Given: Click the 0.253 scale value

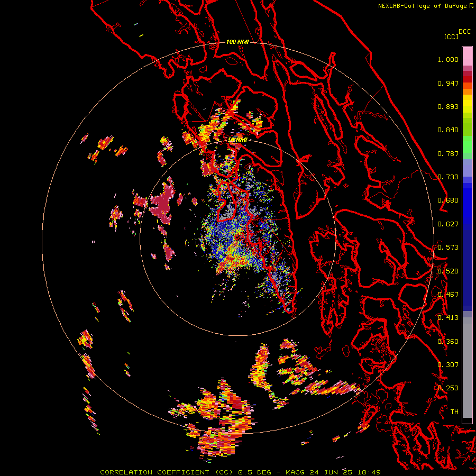Looking at the screenshot, I should click(448, 388).
